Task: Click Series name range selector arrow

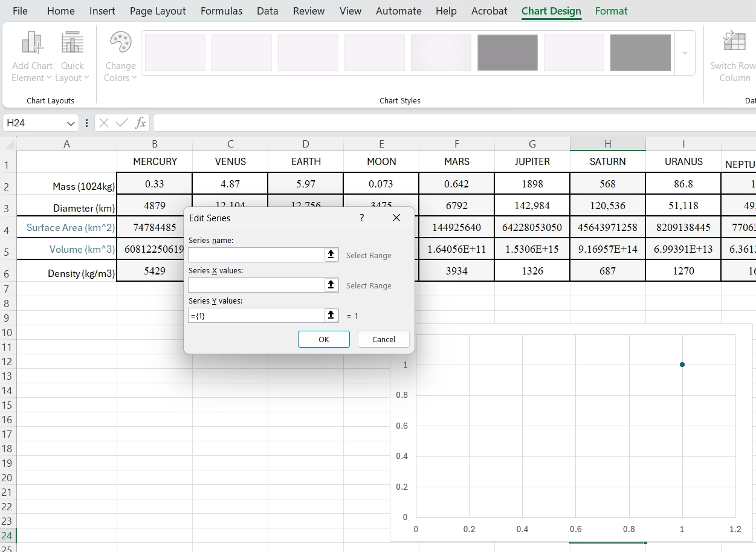Action: click(331, 255)
